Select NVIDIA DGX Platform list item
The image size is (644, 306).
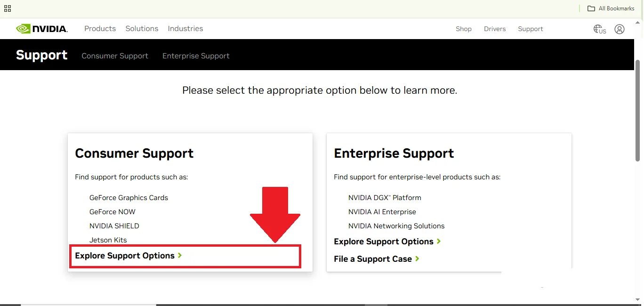(385, 198)
